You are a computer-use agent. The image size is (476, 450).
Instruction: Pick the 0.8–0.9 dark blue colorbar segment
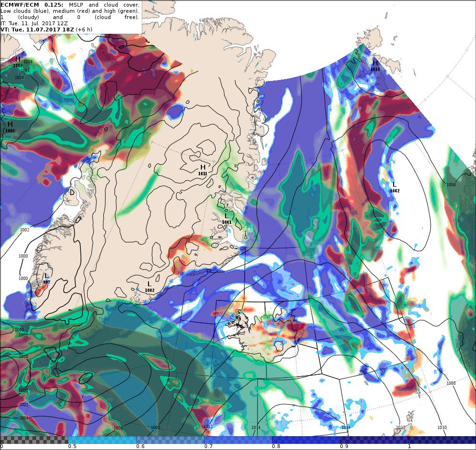[x=306, y=440]
